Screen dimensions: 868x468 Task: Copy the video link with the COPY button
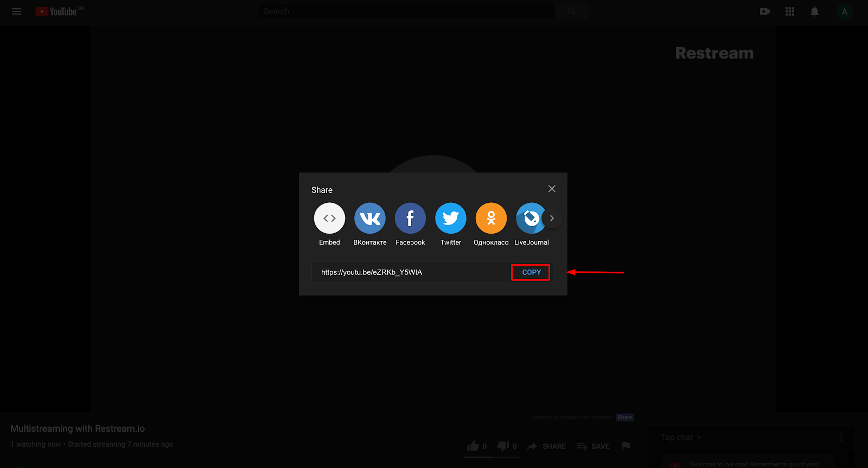tap(531, 272)
